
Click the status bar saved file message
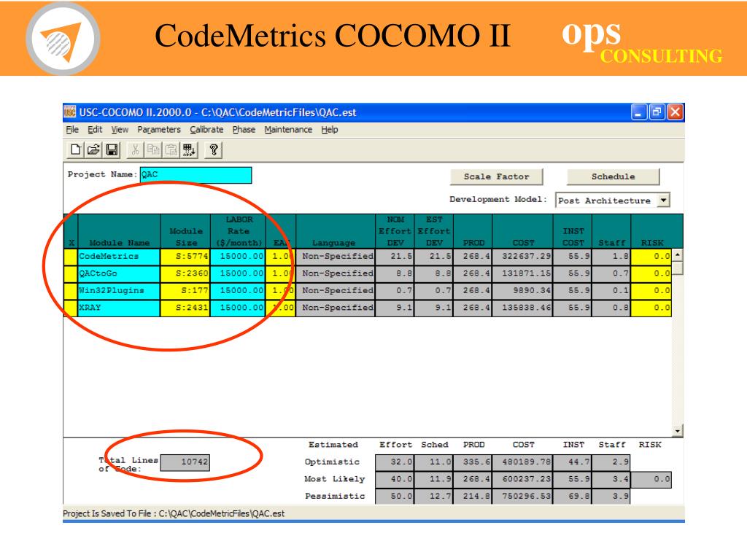click(x=174, y=514)
